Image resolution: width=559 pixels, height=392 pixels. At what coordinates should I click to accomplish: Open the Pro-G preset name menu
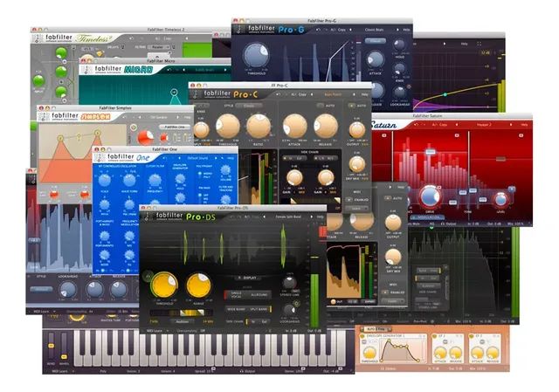pyautogui.click(x=374, y=30)
